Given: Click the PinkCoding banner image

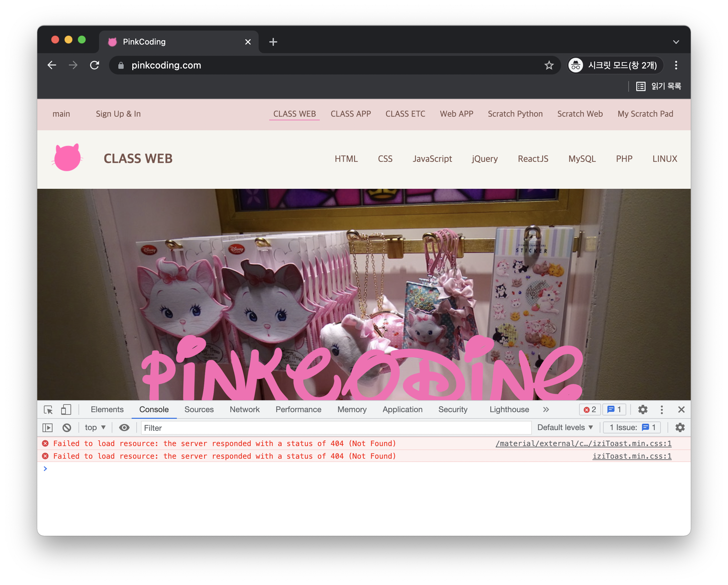Looking at the screenshot, I should [x=364, y=294].
